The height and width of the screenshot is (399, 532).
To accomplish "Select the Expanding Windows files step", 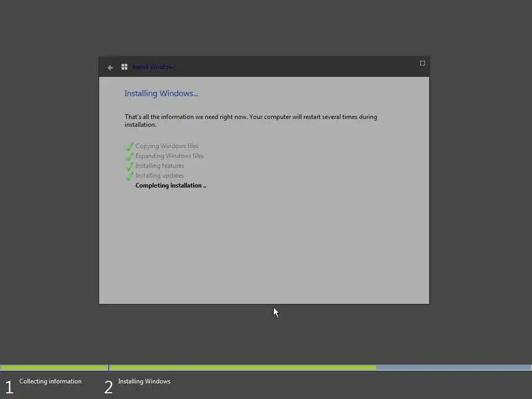I will click(x=169, y=156).
